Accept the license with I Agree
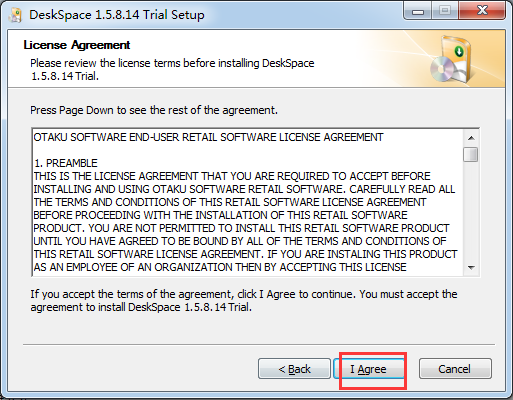Viewport: 513px width, 400px height. (x=368, y=369)
